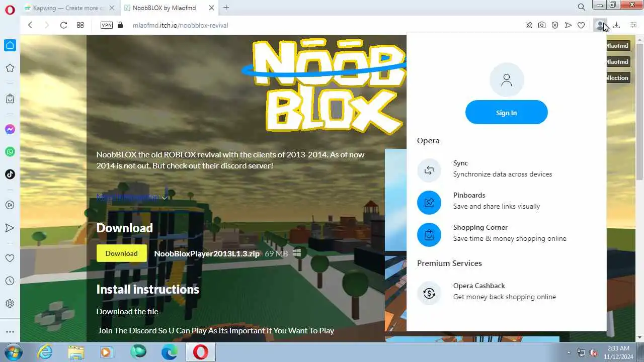644x362 pixels.
Task: Open sidebar settings gear icon
Action: tap(10, 304)
